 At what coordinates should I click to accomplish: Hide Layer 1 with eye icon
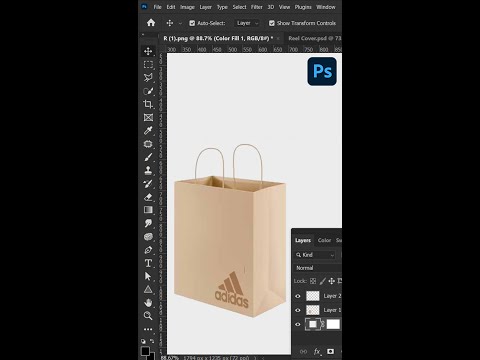click(x=298, y=310)
